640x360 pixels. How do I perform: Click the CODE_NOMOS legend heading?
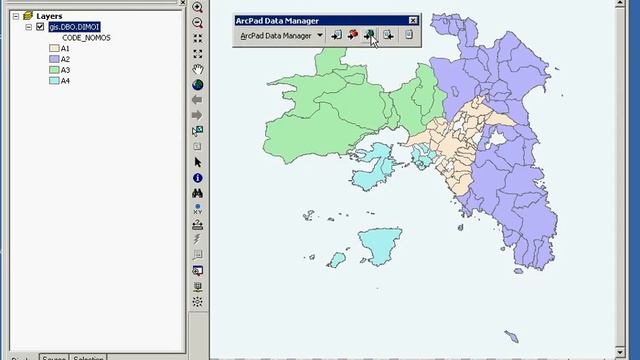click(86, 38)
